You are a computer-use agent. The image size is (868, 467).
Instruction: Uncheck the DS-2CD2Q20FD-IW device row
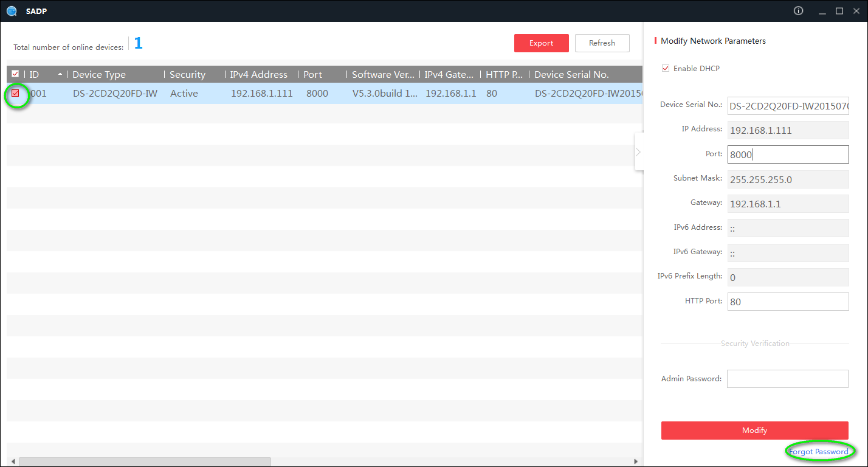click(x=16, y=94)
